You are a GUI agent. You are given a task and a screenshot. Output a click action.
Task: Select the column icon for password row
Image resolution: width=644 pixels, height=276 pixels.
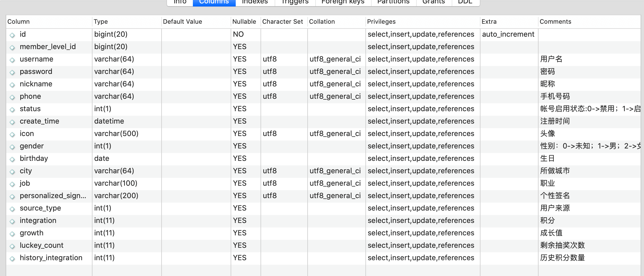[12, 72]
